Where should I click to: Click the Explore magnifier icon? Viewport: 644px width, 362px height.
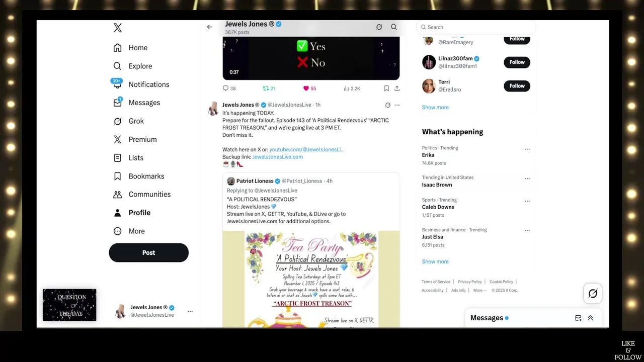pos(117,66)
